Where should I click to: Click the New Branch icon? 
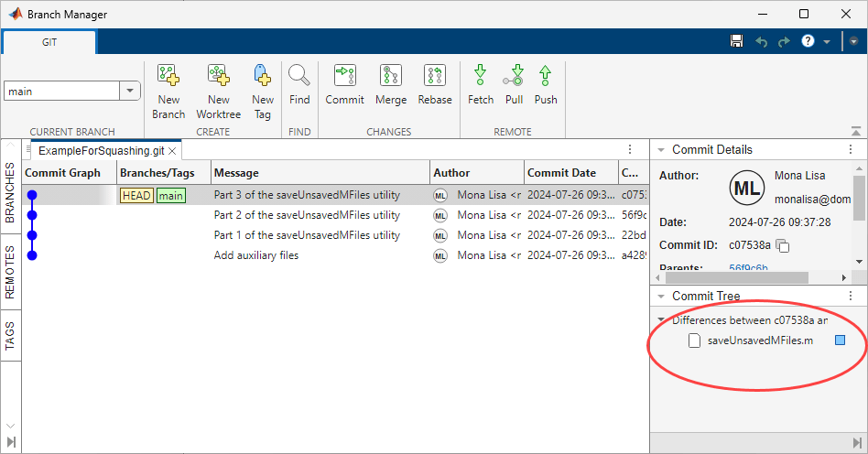[168, 77]
